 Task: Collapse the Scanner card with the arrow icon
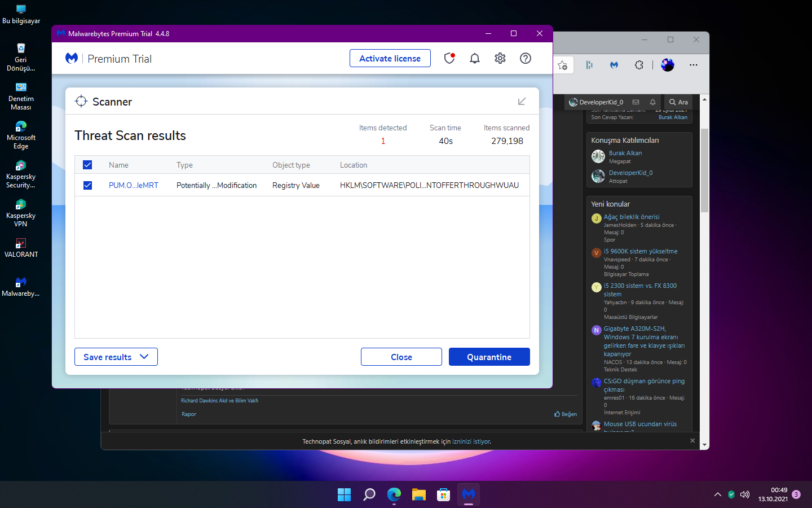522,101
